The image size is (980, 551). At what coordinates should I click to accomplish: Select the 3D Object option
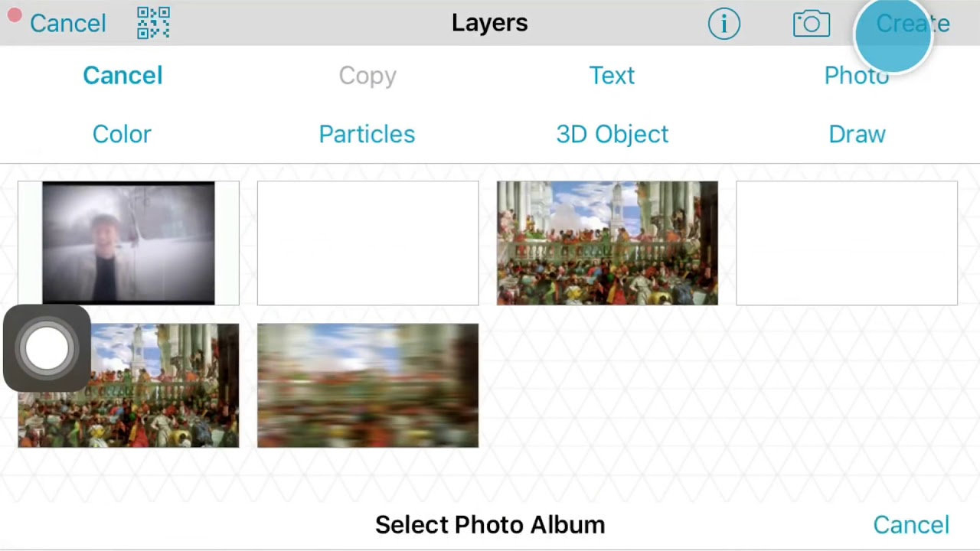(x=612, y=134)
